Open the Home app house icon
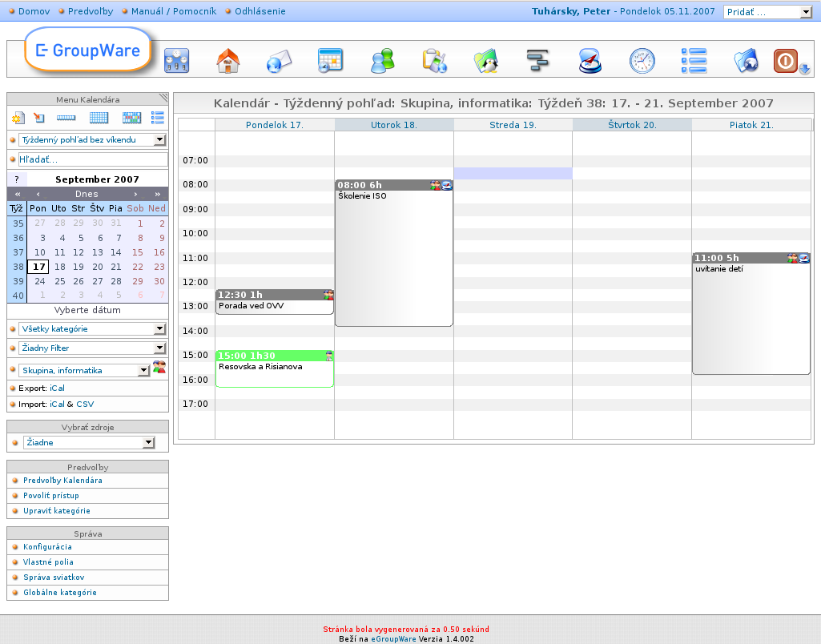This screenshot has width=821, height=644. coord(227,60)
